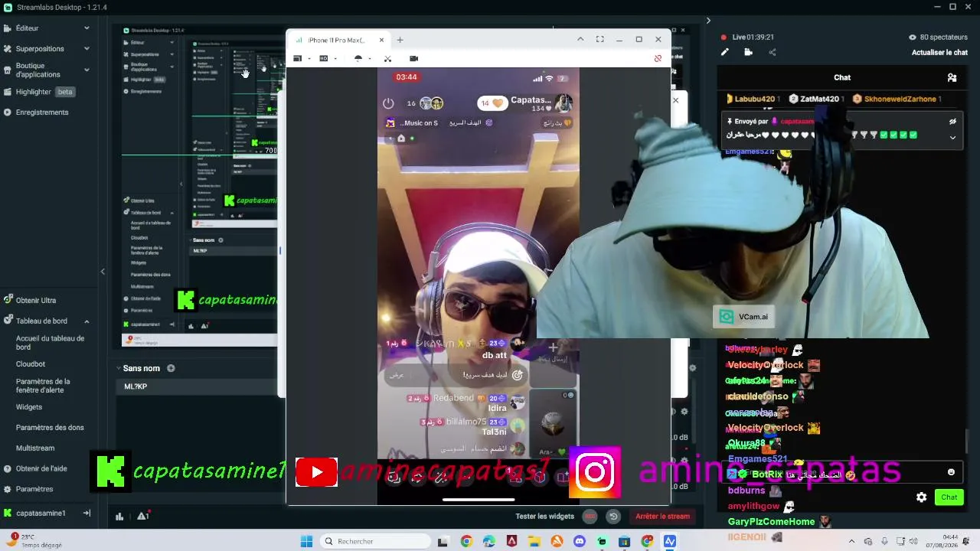Image resolution: width=980 pixels, height=551 pixels.
Task: Open Superpositions in the sidebar
Action: [x=40, y=49]
